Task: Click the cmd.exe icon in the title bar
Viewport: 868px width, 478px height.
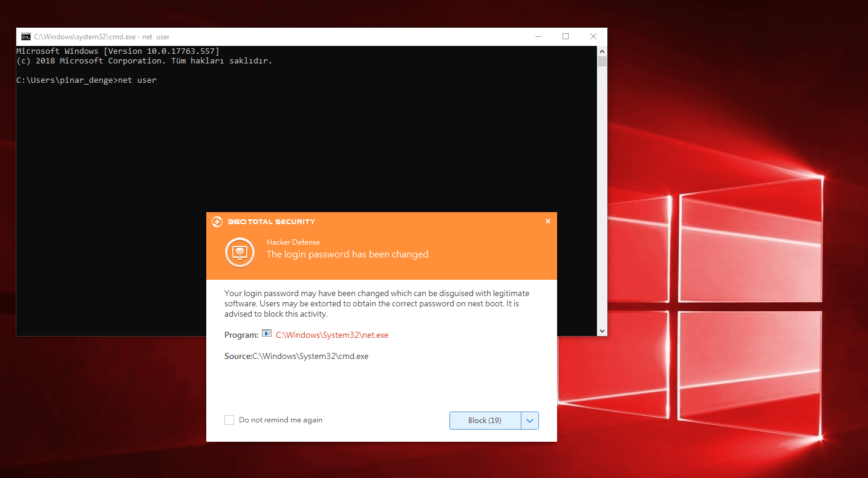Action: pos(26,37)
